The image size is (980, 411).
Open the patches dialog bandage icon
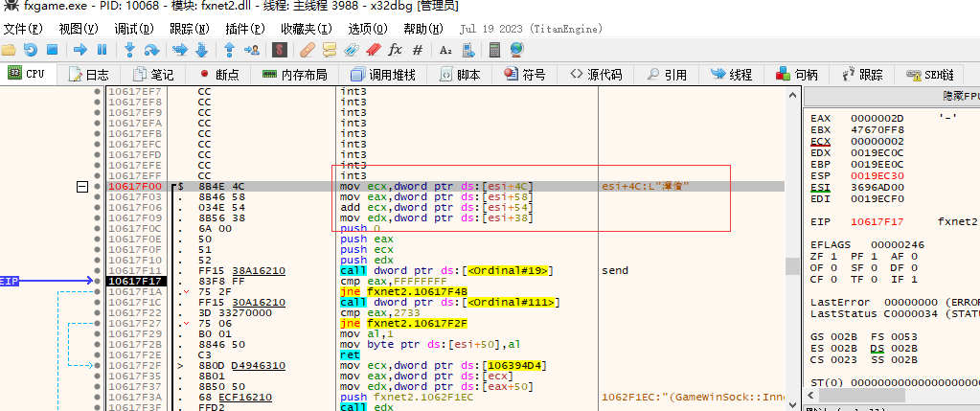(308, 50)
